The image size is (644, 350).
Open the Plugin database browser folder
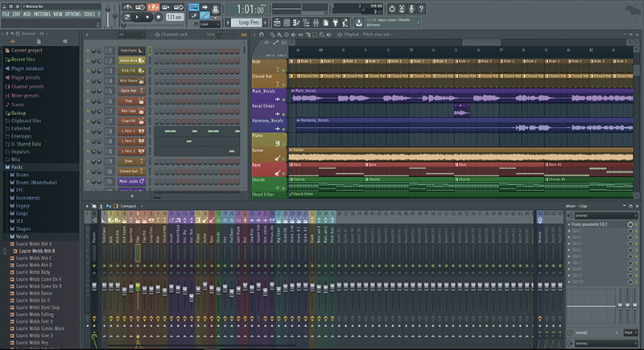27,68
